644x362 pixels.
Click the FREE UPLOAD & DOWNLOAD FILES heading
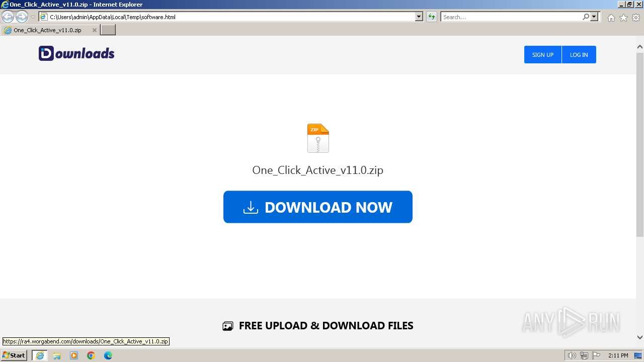pyautogui.click(x=326, y=326)
